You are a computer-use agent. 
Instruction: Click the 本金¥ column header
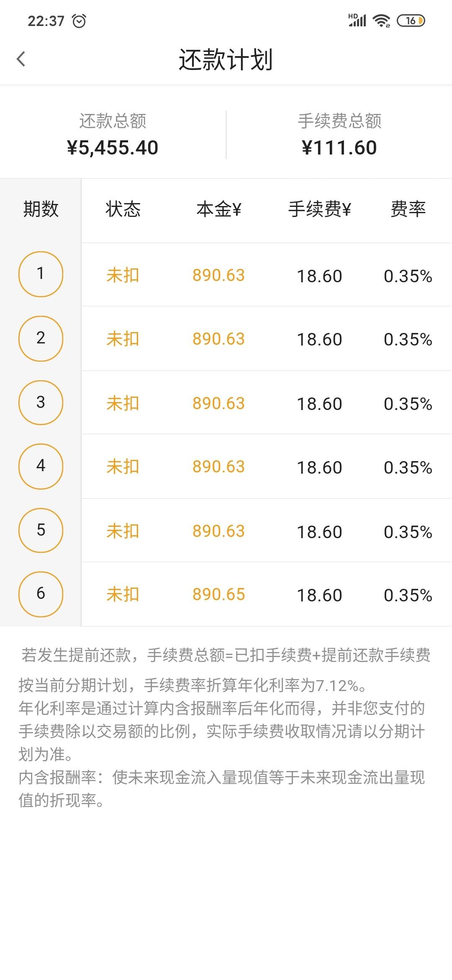coord(219,209)
